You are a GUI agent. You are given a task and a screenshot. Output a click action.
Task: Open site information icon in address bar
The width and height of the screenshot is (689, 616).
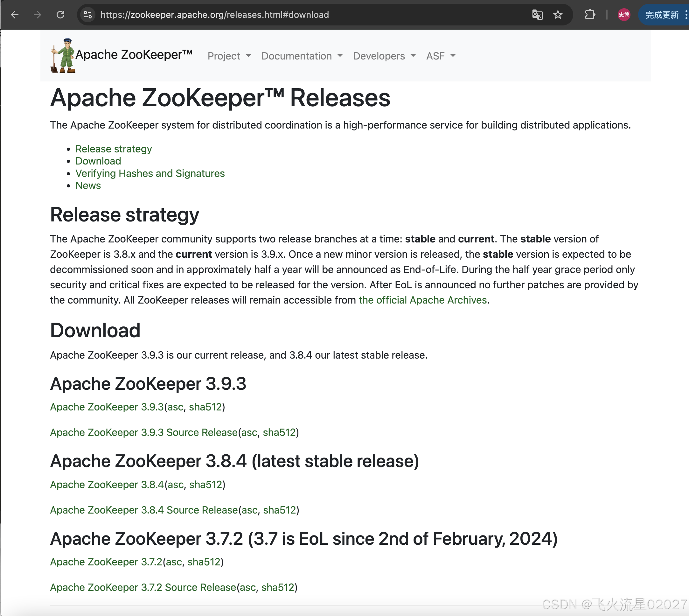click(88, 15)
